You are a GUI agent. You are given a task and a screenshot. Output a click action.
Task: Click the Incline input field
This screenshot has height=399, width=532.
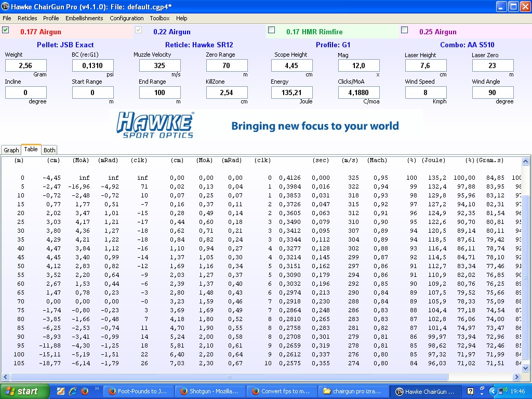coord(26,92)
